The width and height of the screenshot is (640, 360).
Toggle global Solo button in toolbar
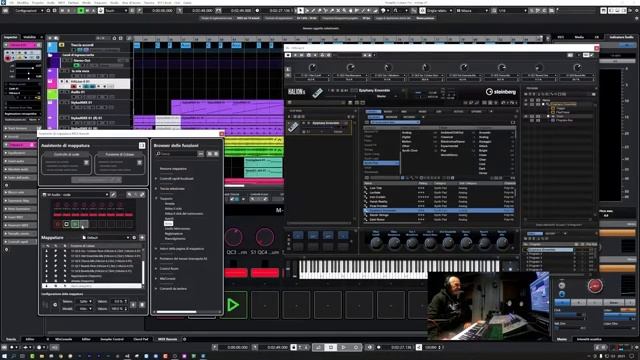coord(68,10)
